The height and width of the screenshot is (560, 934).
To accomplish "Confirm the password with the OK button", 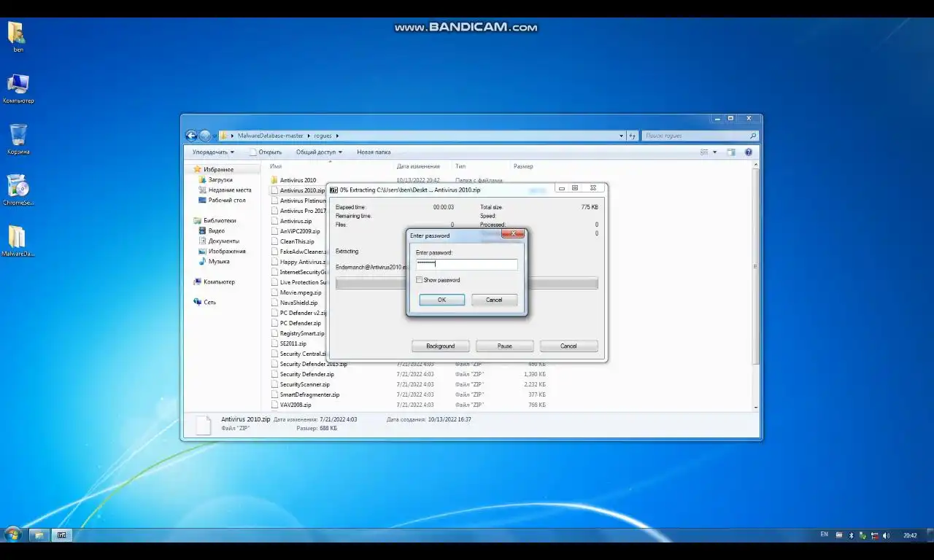I will tap(441, 300).
